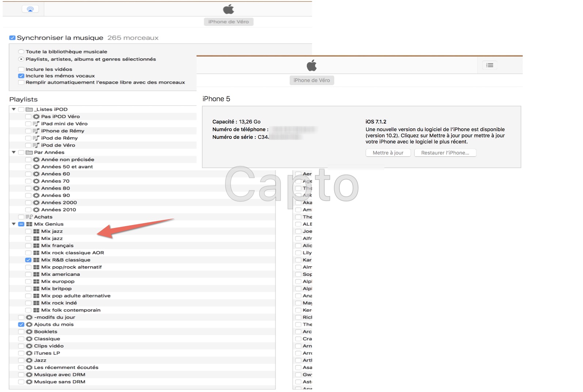Check the -modifs du jour playlist

(x=21, y=317)
